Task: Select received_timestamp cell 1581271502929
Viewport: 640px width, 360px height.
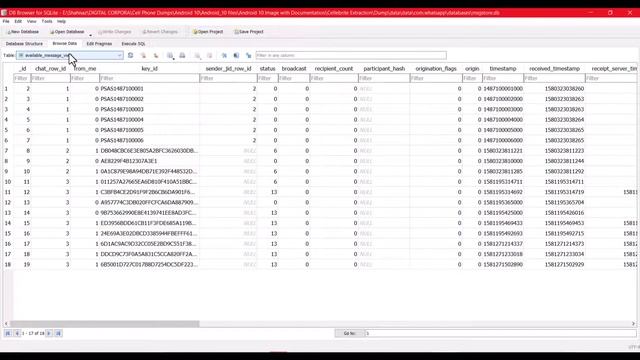Action: click(554, 264)
